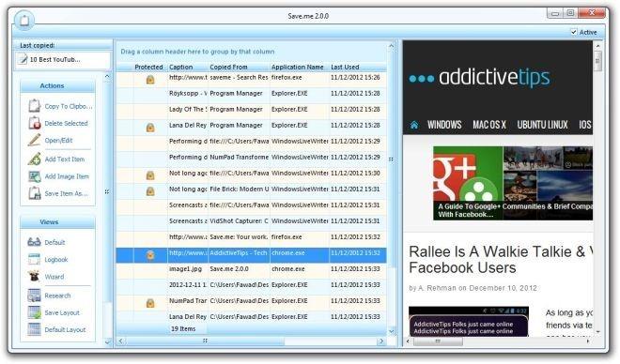Viewport: 620px width, 364px height.
Task: Click the Add Image Item icon
Action: coord(35,176)
